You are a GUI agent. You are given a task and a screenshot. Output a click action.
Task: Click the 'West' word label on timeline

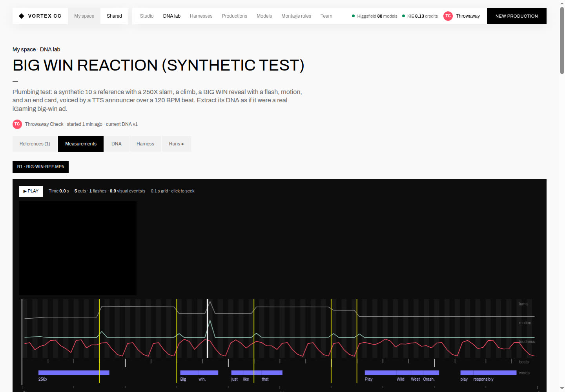coord(415,379)
